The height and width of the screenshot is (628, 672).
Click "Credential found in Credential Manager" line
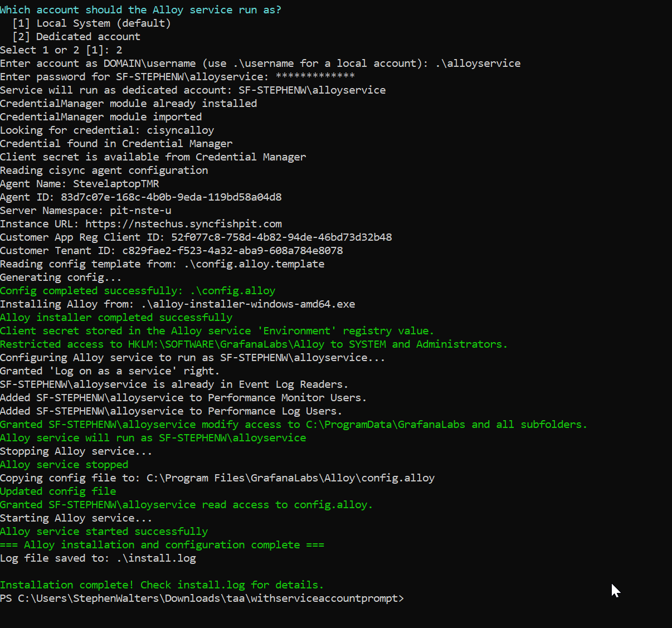point(116,144)
